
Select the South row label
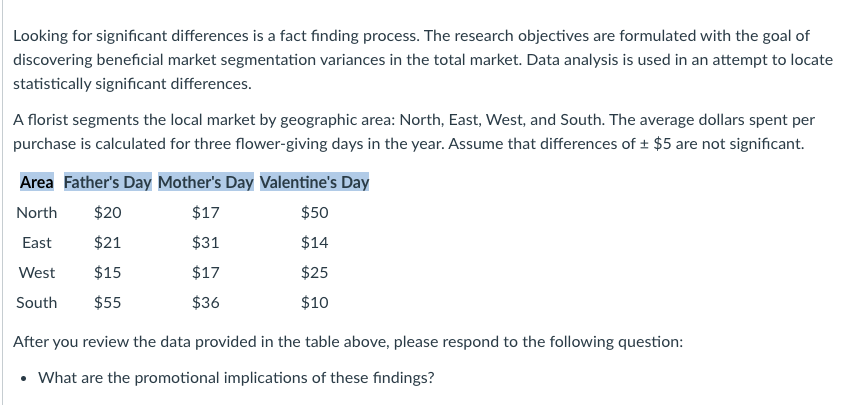pos(37,303)
